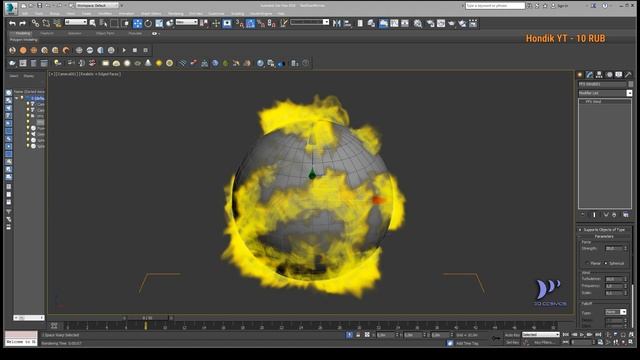Toggle Pin Stack under modifier stack
The height and width of the screenshot is (360, 640).
point(583,215)
